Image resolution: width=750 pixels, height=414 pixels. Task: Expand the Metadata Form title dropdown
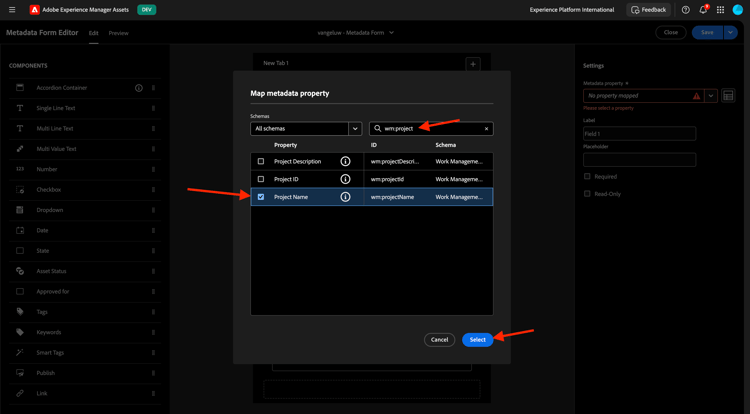(x=391, y=33)
